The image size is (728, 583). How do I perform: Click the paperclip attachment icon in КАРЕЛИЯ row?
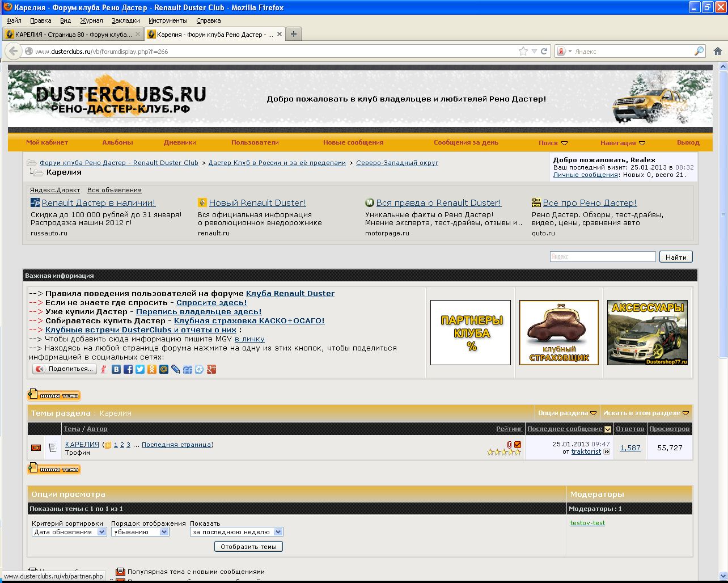tap(509, 445)
